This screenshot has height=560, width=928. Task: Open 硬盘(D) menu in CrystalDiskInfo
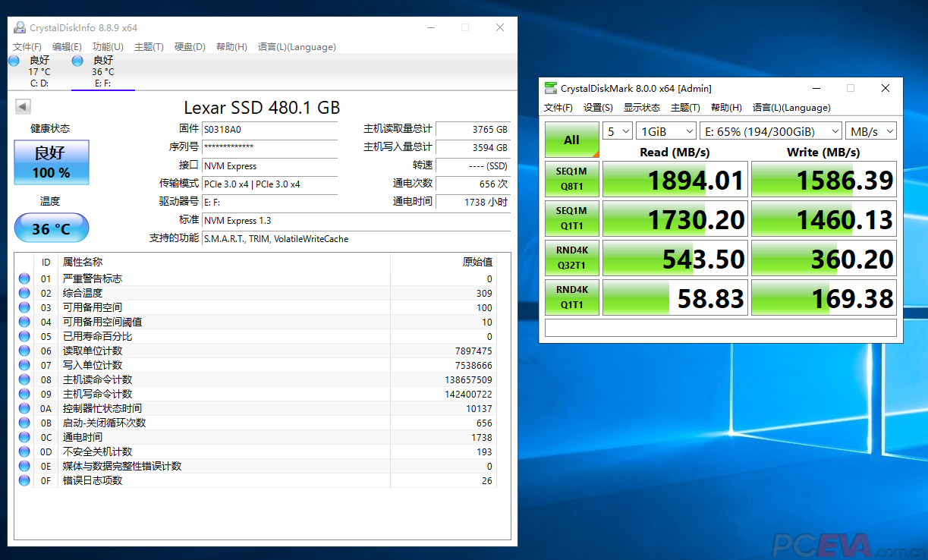coord(190,47)
